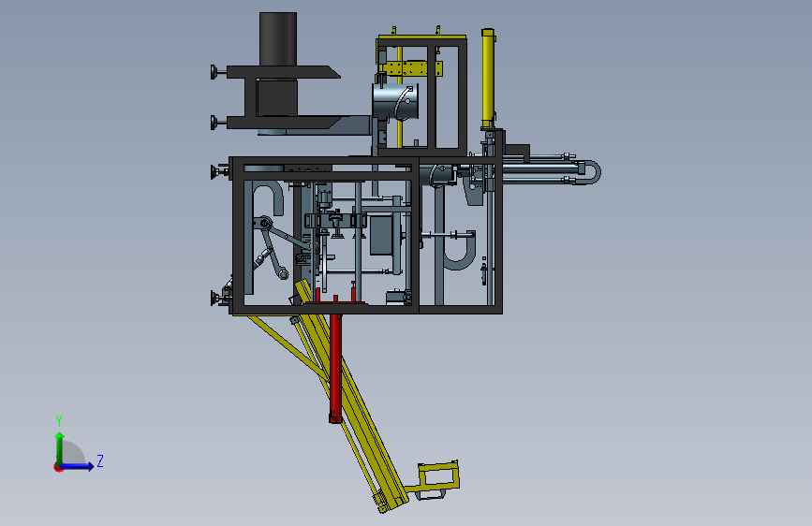The image size is (812, 526).
Task: Select the yellow vertical cylinder at upper right
Action: (488, 80)
